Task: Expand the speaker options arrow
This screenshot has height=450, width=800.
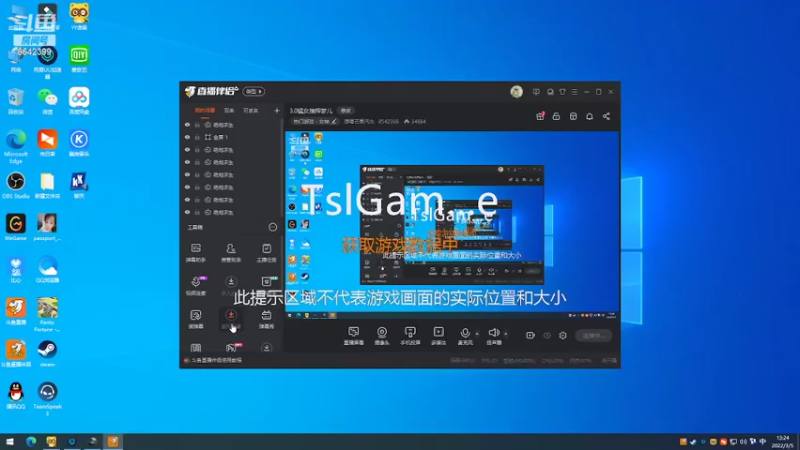Action: 506,334
